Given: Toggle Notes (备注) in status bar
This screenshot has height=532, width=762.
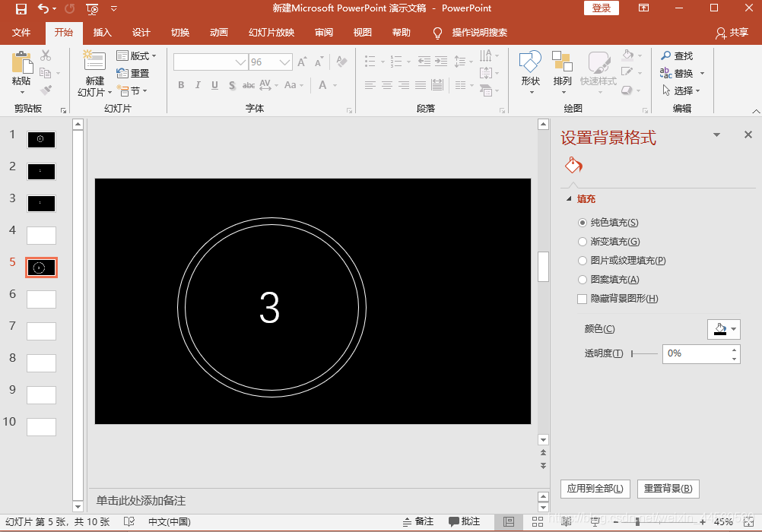Looking at the screenshot, I should (x=418, y=522).
